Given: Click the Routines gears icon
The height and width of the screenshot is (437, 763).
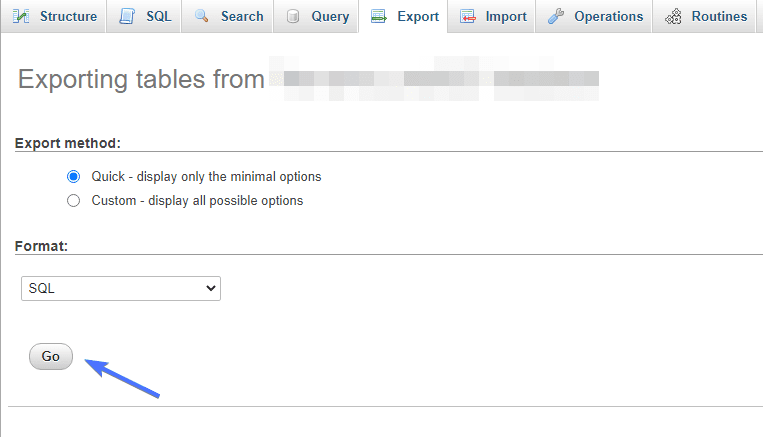Looking at the screenshot, I should (x=673, y=17).
